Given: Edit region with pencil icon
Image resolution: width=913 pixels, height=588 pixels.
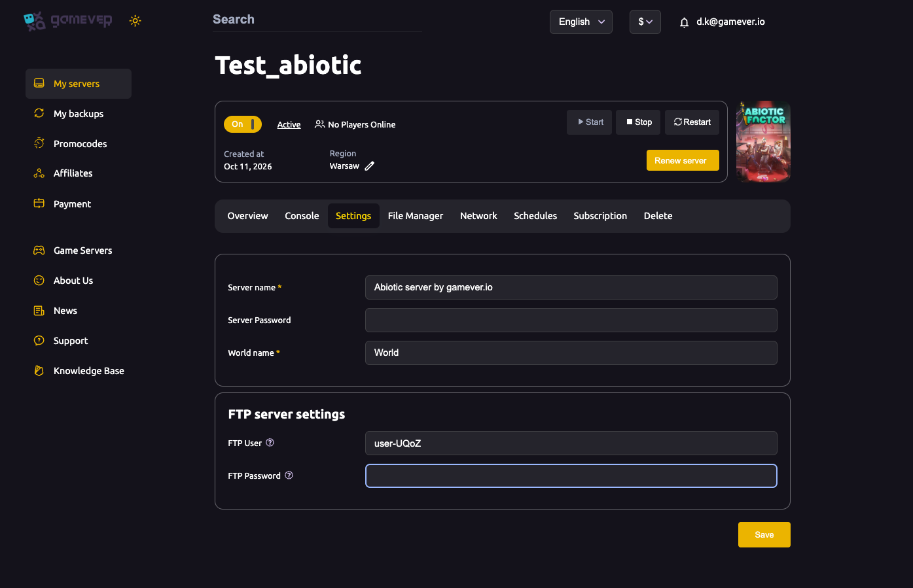Looking at the screenshot, I should coord(369,166).
